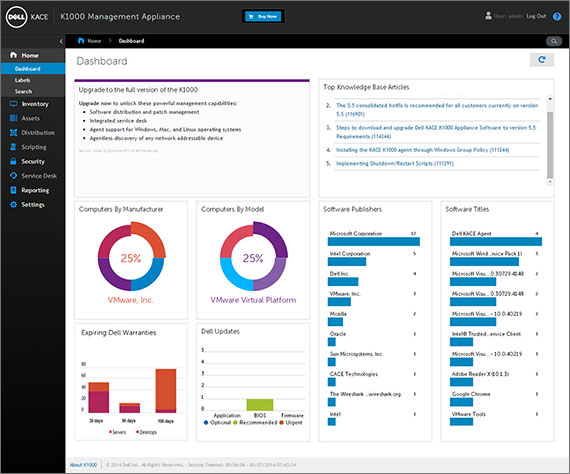This screenshot has height=474, width=570.
Task: Open Steps to download and upgrade article
Action: click(436, 132)
